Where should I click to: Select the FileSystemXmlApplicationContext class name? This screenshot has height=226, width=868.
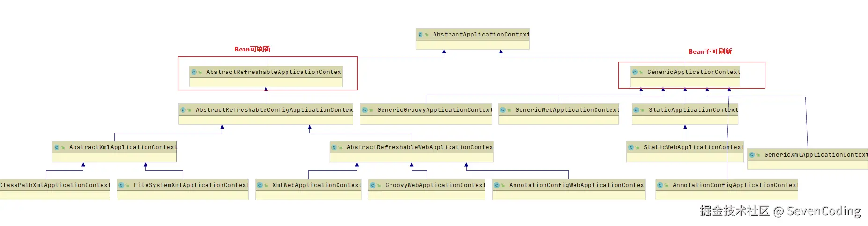pos(191,185)
